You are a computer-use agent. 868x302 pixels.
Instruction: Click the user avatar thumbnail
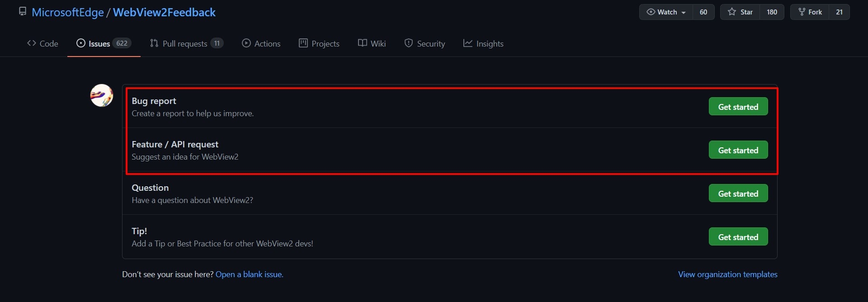point(102,95)
